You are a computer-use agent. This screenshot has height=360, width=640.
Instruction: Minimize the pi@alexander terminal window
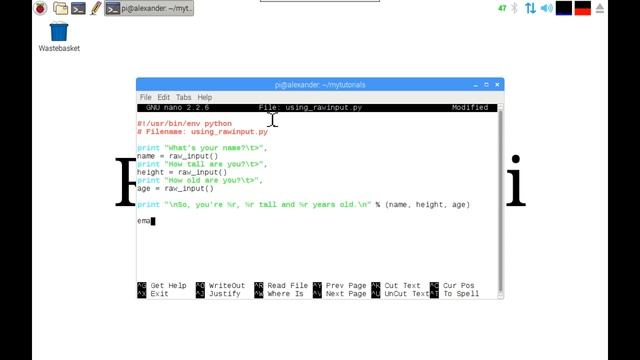pyautogui.click(x=476, y=85)
